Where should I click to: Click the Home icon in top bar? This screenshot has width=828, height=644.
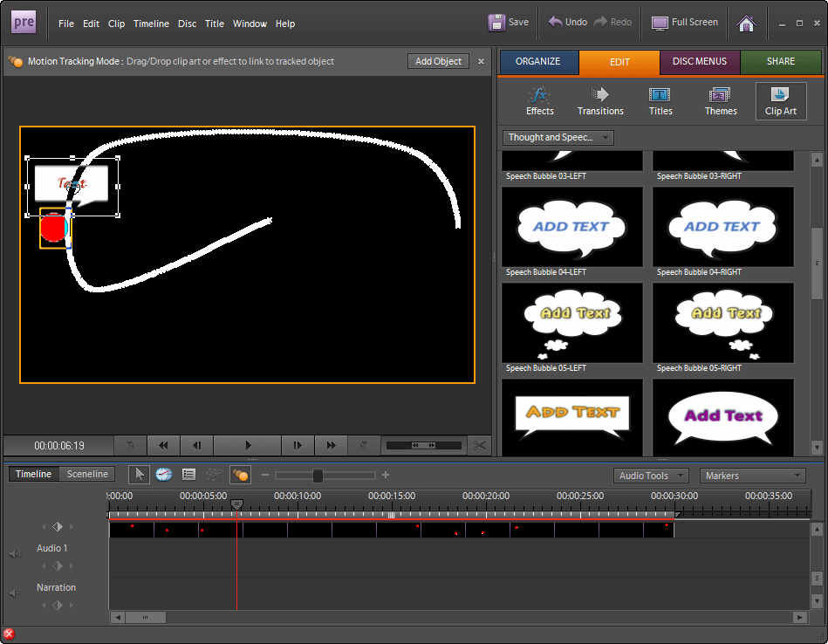(746, 24)
